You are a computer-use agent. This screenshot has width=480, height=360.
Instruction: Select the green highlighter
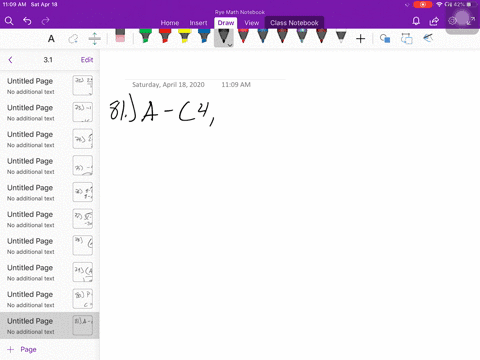pyautogui.click(x=145, y=36)
